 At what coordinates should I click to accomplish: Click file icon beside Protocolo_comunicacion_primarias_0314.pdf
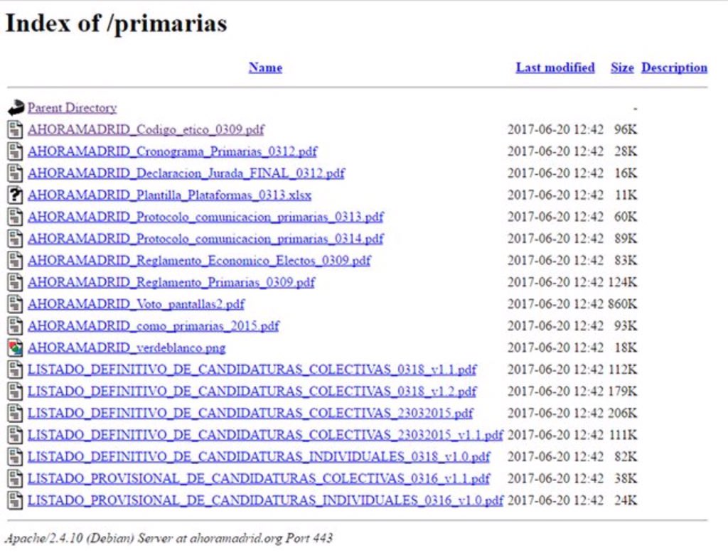coord(15,239)
